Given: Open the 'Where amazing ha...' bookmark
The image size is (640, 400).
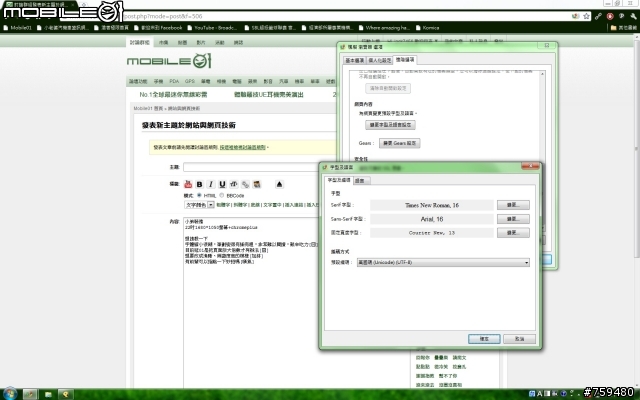Looking at the screenshot, I should [384, 28].
